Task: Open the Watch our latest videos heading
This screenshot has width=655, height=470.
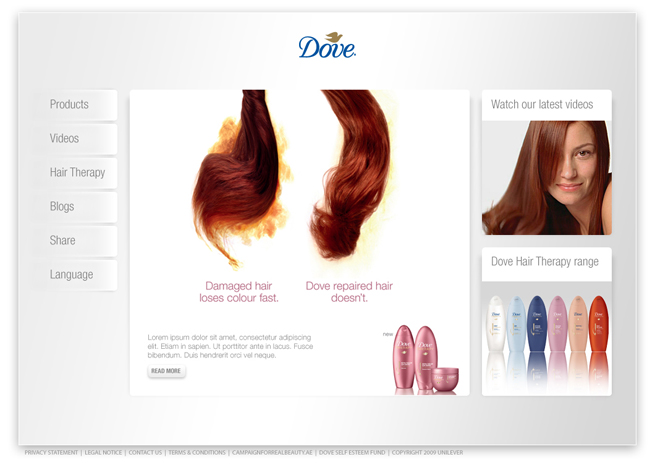Action: pyautogui.click(x=542, y=104)
